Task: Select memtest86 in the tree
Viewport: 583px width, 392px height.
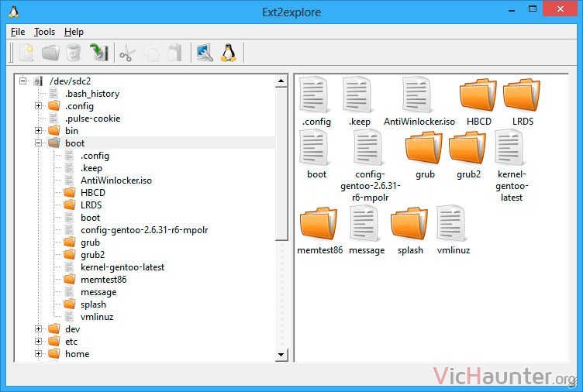Action: point(103,279)
